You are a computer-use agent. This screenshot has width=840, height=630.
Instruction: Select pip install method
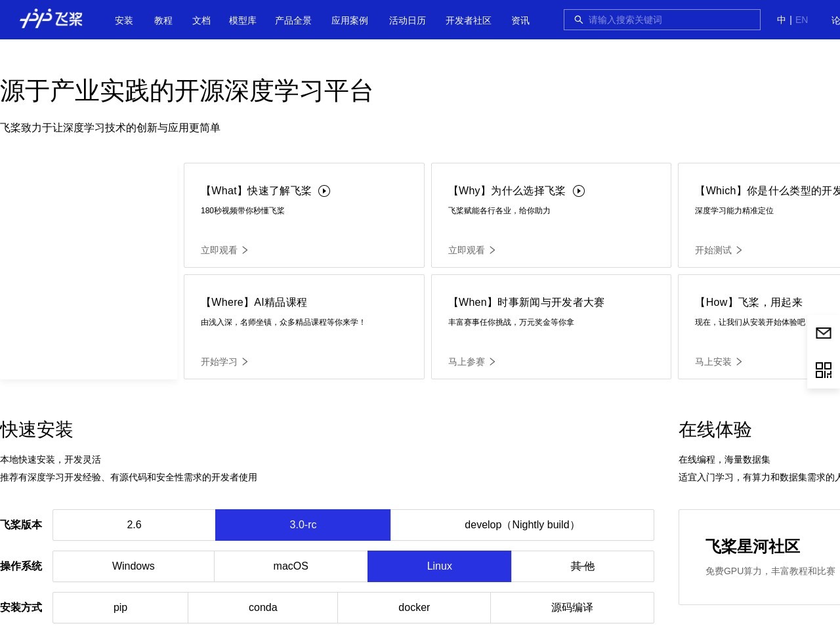[120, 608]
